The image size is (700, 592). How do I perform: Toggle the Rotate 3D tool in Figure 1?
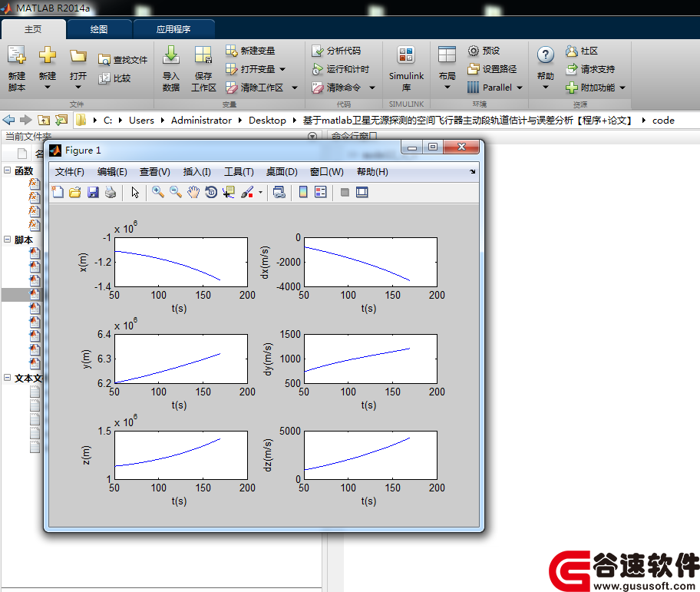[211, 193]
